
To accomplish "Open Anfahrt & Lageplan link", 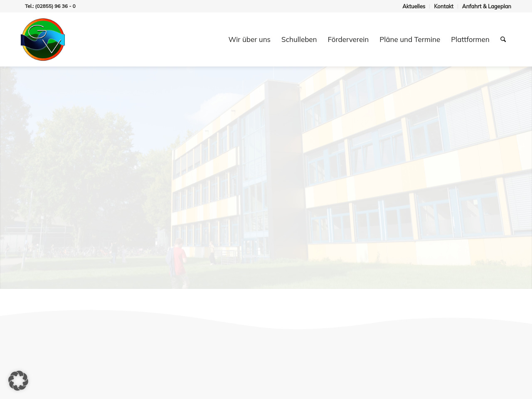I will click(486, 6).
